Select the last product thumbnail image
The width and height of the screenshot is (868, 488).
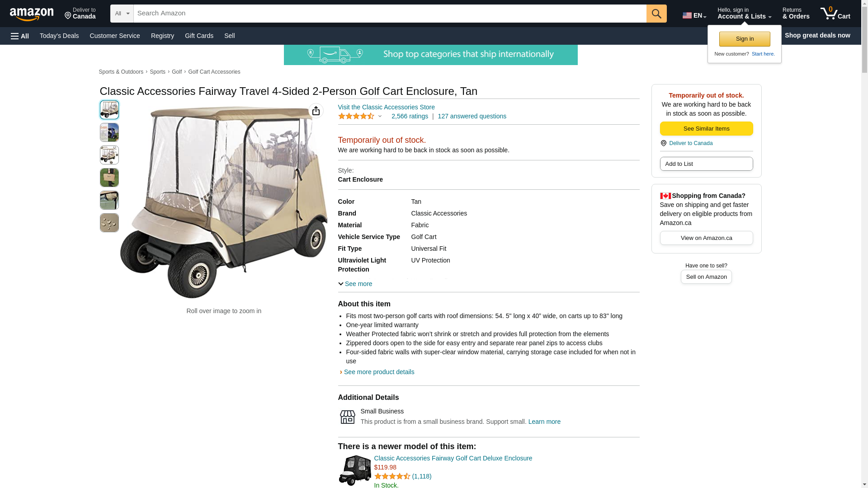tap(109, 223)
